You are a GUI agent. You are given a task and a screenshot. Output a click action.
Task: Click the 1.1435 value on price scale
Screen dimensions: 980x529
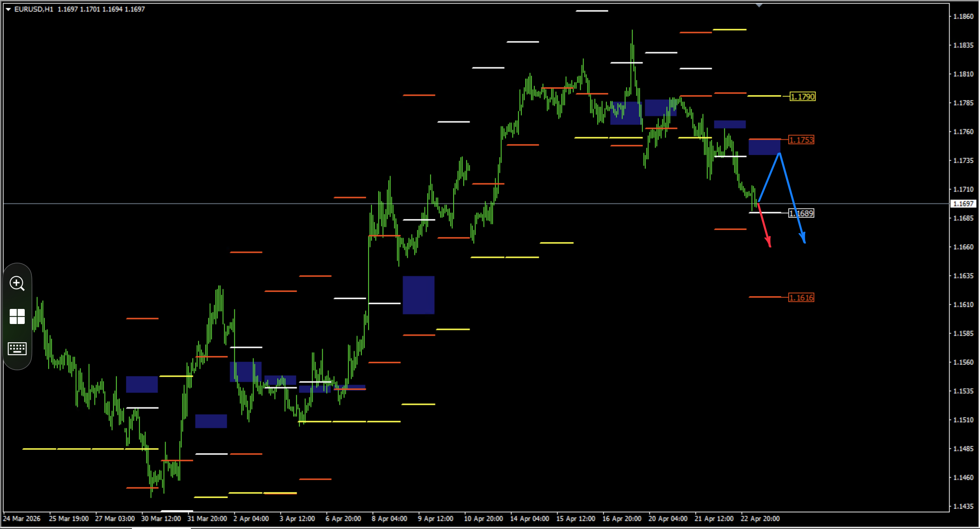pos(963,506)
